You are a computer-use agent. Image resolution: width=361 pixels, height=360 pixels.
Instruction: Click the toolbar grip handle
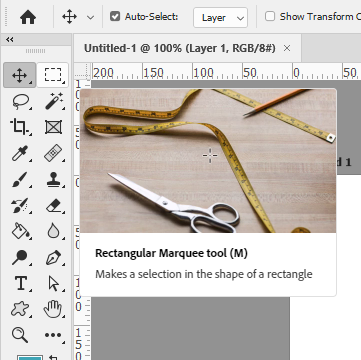[x=35, y=51]
